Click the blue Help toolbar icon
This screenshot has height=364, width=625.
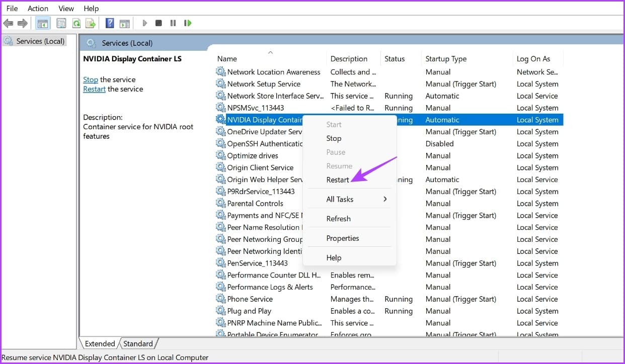point(110,23)
